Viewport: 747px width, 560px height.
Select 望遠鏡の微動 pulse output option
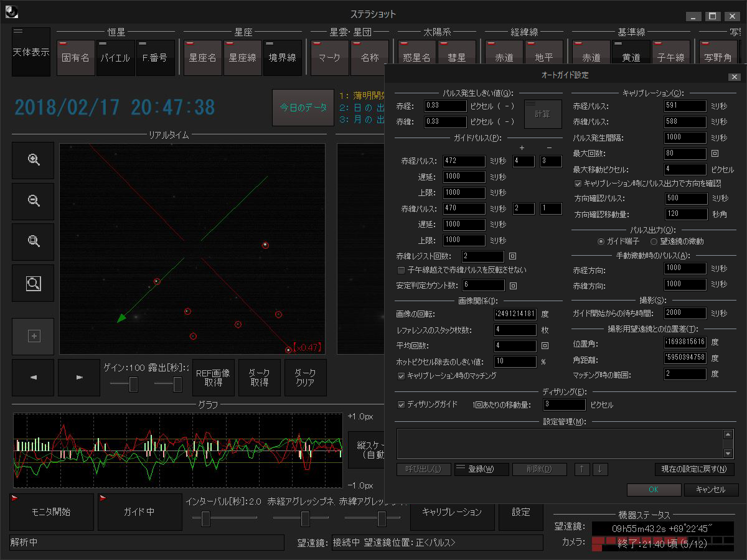pos(654,241)
